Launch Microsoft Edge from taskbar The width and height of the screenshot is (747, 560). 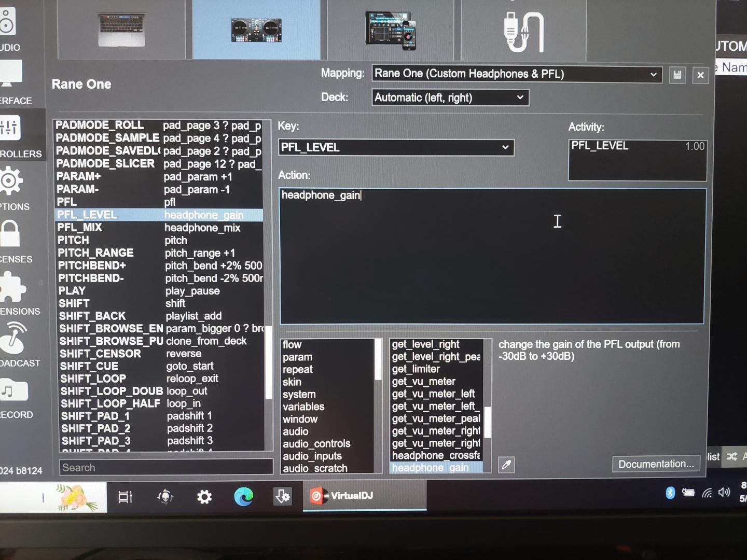(x=243, y=497)
